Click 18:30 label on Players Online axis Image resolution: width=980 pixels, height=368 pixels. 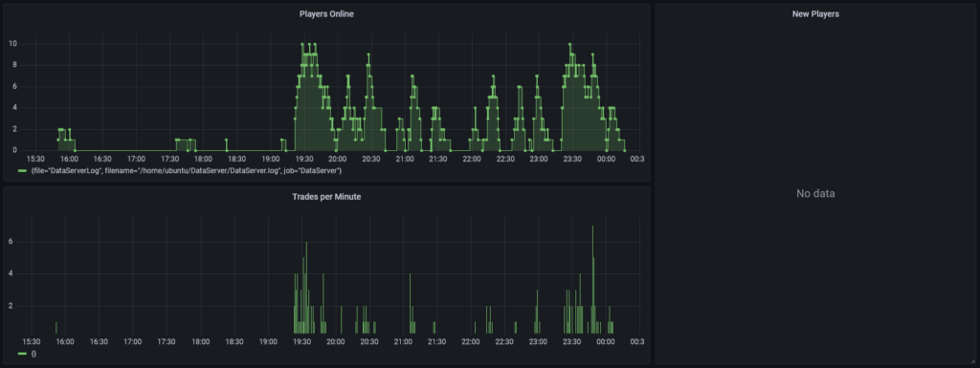237,159
